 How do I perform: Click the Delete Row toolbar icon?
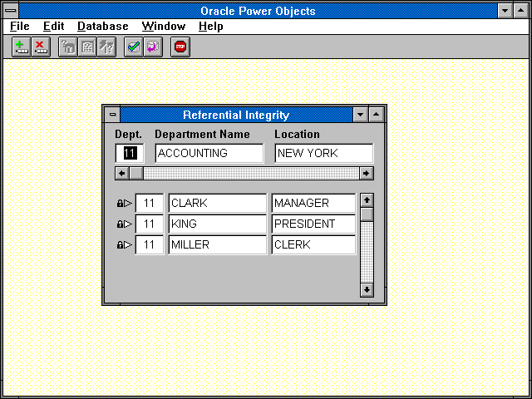41,47
